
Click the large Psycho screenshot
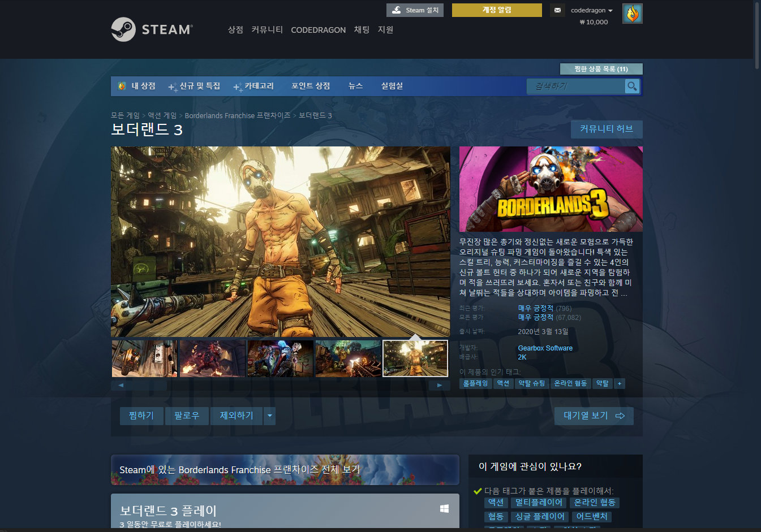pyautogui.click(x=281, y=242)
